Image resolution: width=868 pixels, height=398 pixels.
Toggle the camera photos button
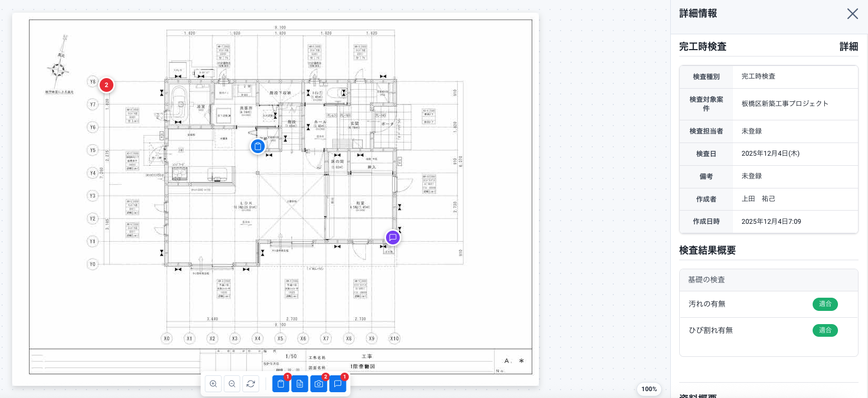(319, 384)
